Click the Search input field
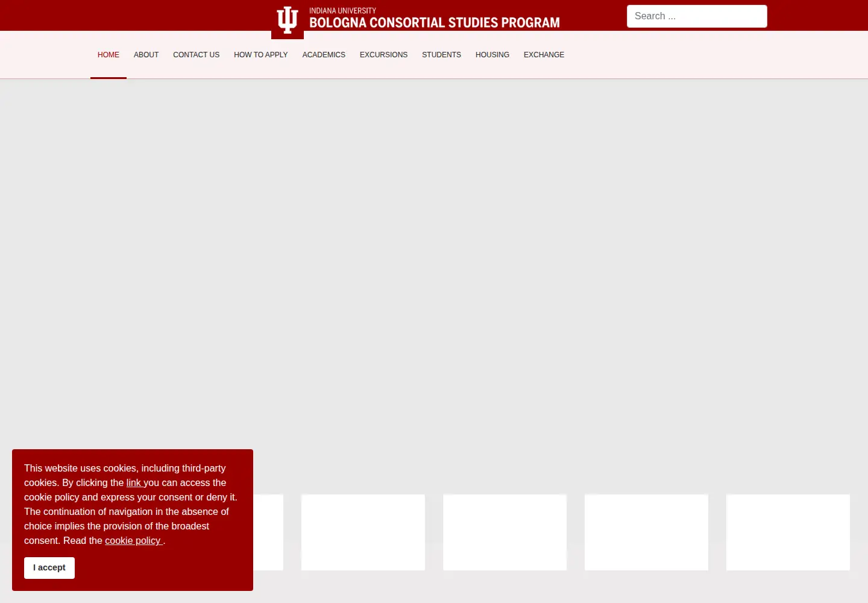Image resolution: width=868 pixels, height=603 pixels. pos(697,16)
